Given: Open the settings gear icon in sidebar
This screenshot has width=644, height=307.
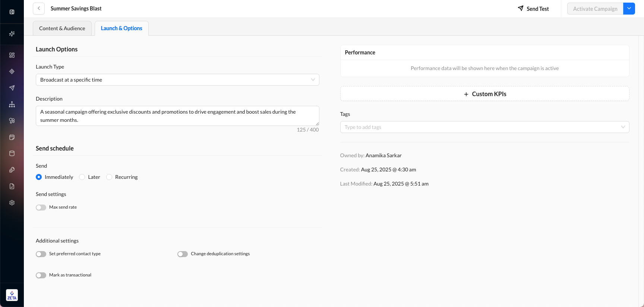Looking at the screenshot, I should coord(12,203).
